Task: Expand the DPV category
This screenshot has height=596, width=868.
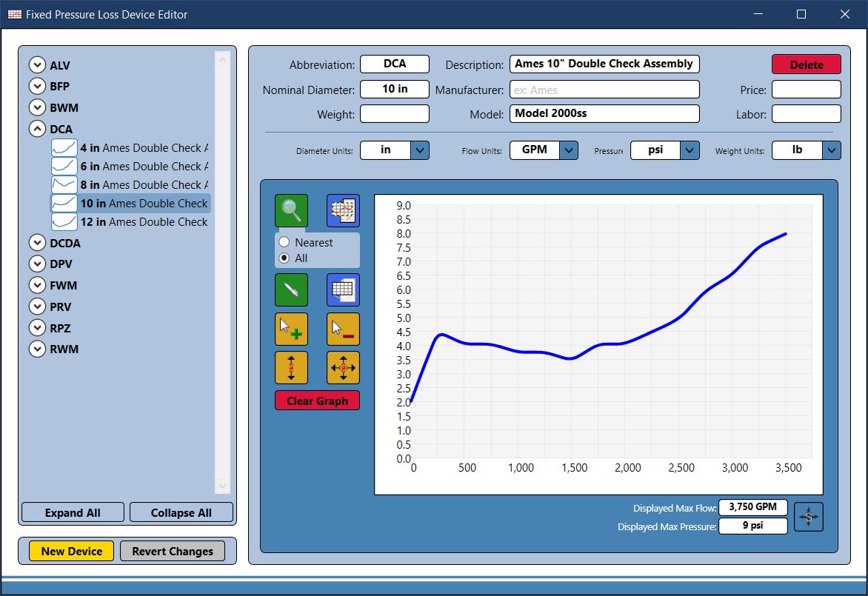Action: [37, 264]
